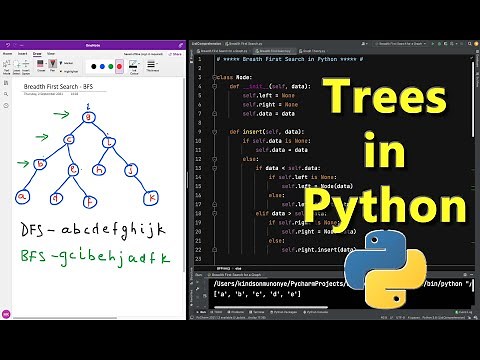Select the Pen drawing tool
This screenshot has height=360, width=480.
[52, 66]
